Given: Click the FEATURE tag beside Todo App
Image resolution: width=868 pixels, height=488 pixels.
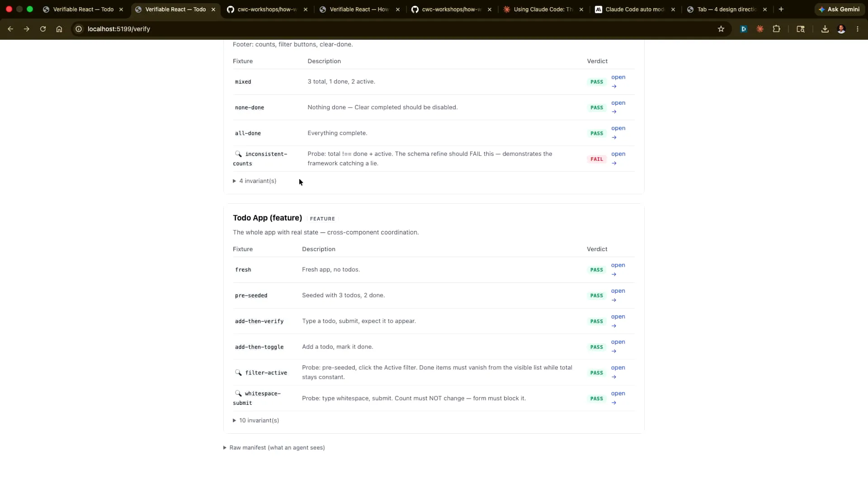Looking at the screenshot, I should pos(322,219).
